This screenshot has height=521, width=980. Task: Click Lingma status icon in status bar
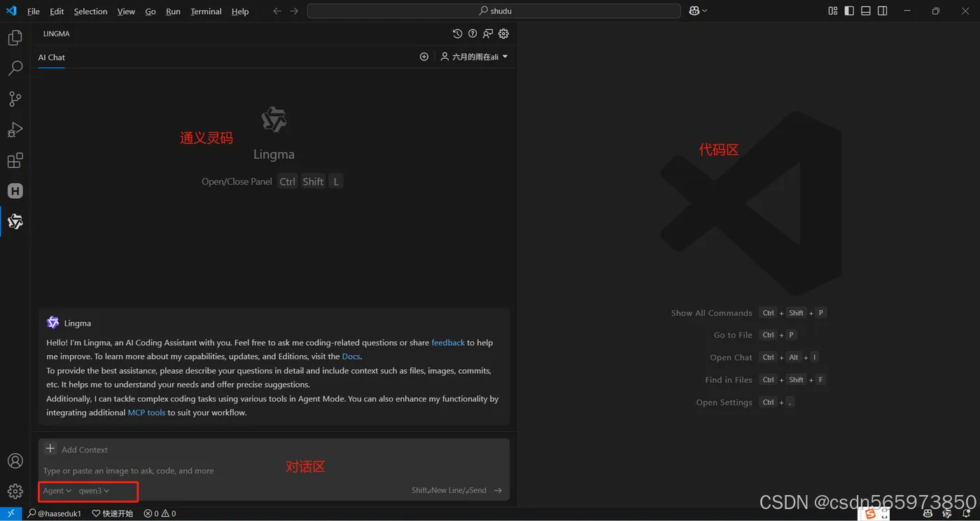coord(948,513)
